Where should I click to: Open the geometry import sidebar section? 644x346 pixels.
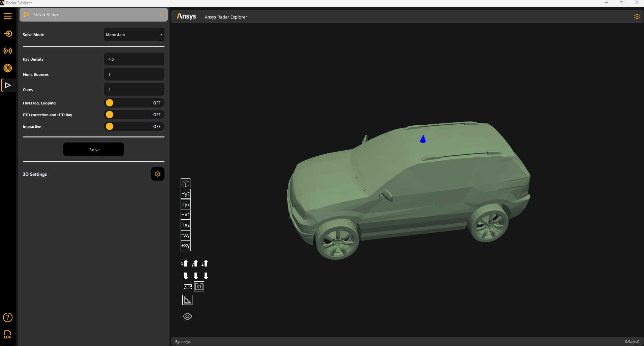(8, 34)
